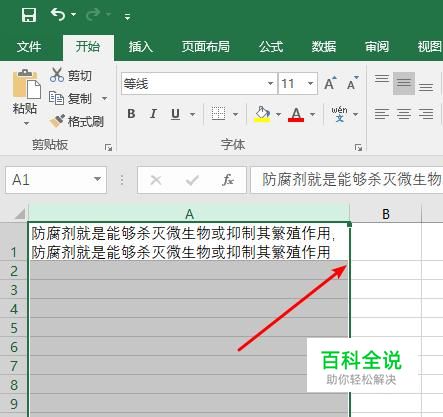Select column A header

pos(189,214)
